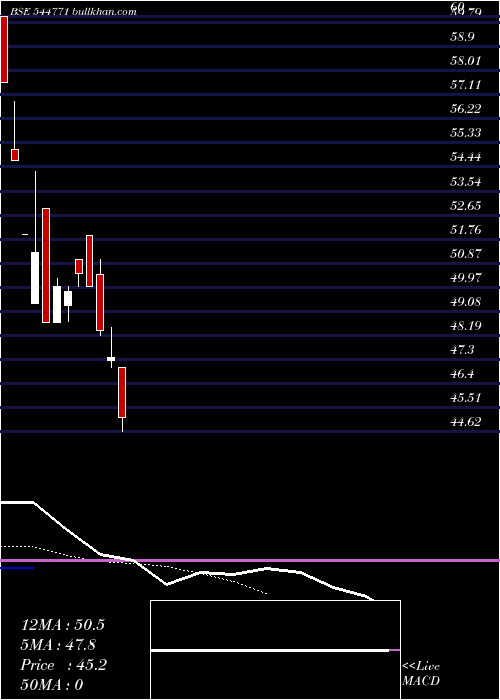Click the 55.33 price axis label
Viewport: 500px width, 700px height.
pos(465,133)
